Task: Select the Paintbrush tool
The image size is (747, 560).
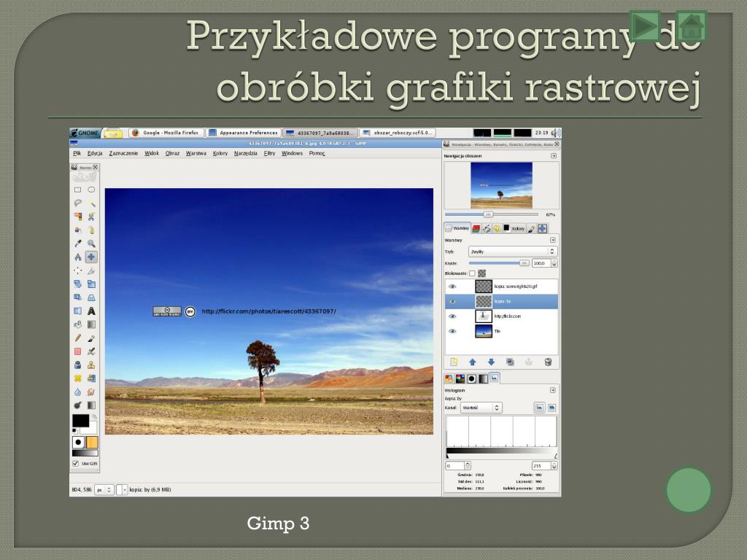Action: 91,338
